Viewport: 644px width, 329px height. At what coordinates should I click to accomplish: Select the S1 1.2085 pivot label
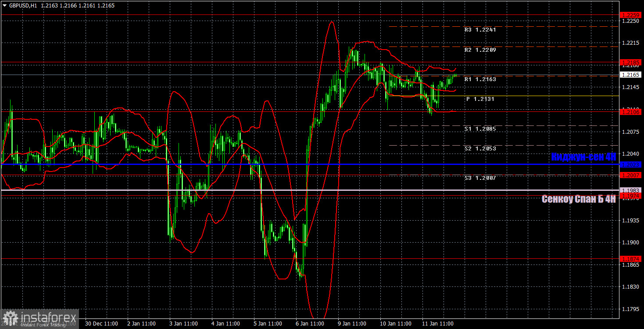tap(480, 129)
